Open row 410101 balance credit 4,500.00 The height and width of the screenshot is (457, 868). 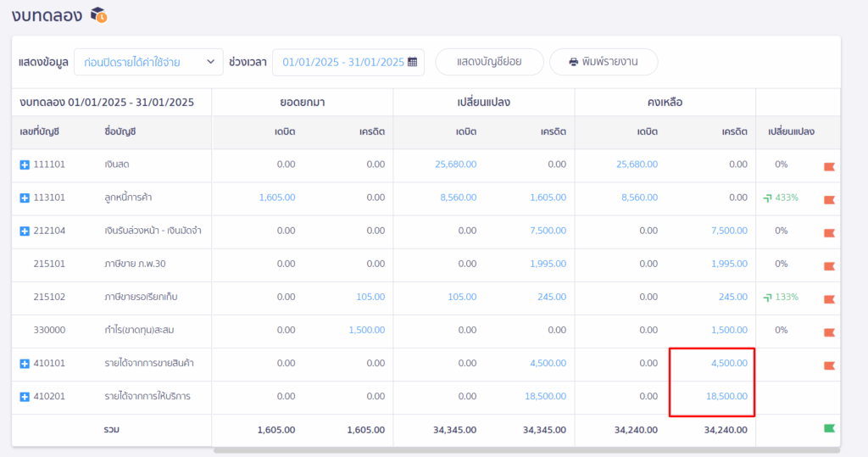[x=729, y=364]
